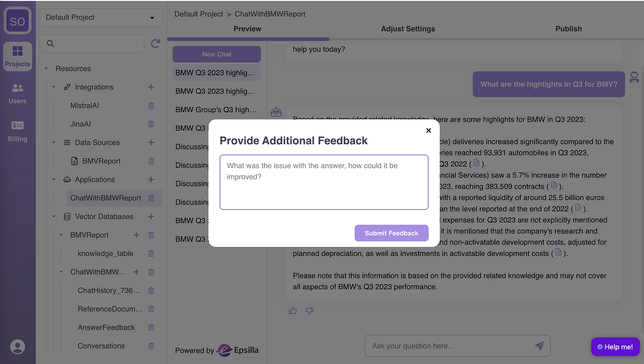This screenshot has width=644, height=364.
Task: Switch to the Publish tab
Action: pyautogui.click(x=569, y=28)
